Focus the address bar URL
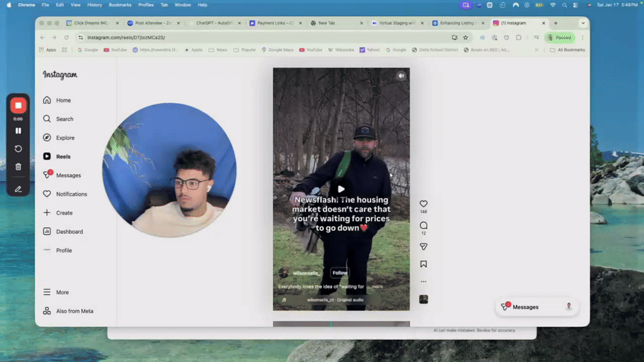Image resolution: width=644 pixels, height=362 pixels. coord(126,38)
